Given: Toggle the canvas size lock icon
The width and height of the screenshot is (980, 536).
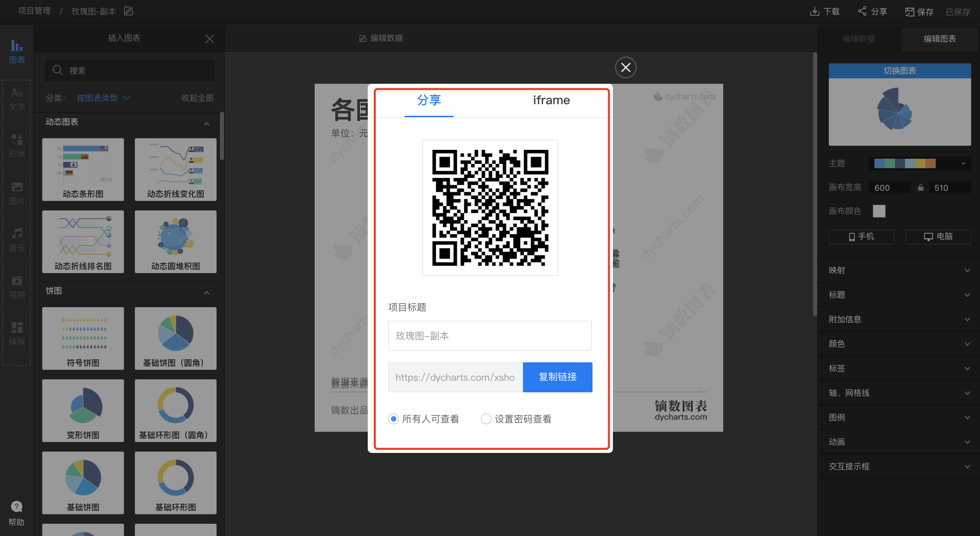Looking at the screenshot, I should [x=920, y=187].
